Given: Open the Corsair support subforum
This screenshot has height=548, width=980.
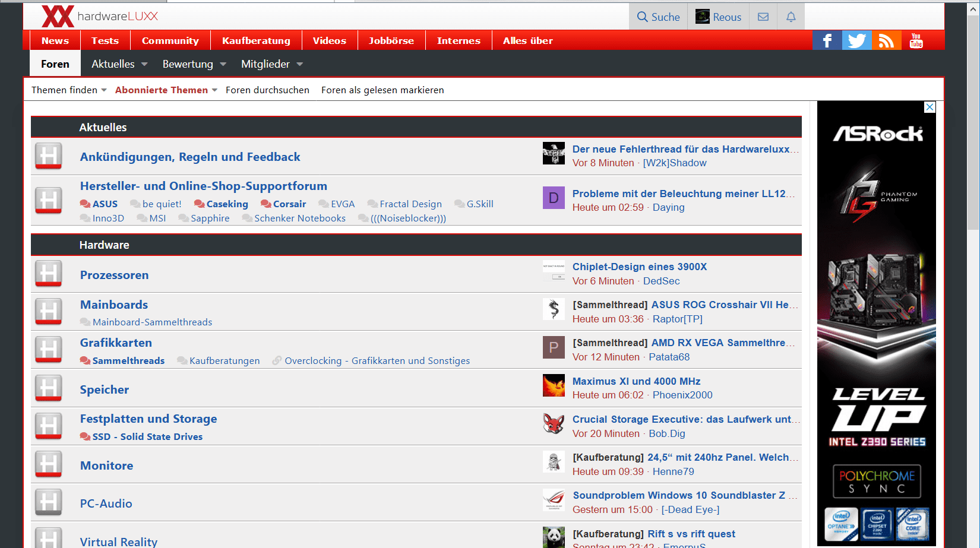Looking at the screenshot, I should tap(290, 204).
